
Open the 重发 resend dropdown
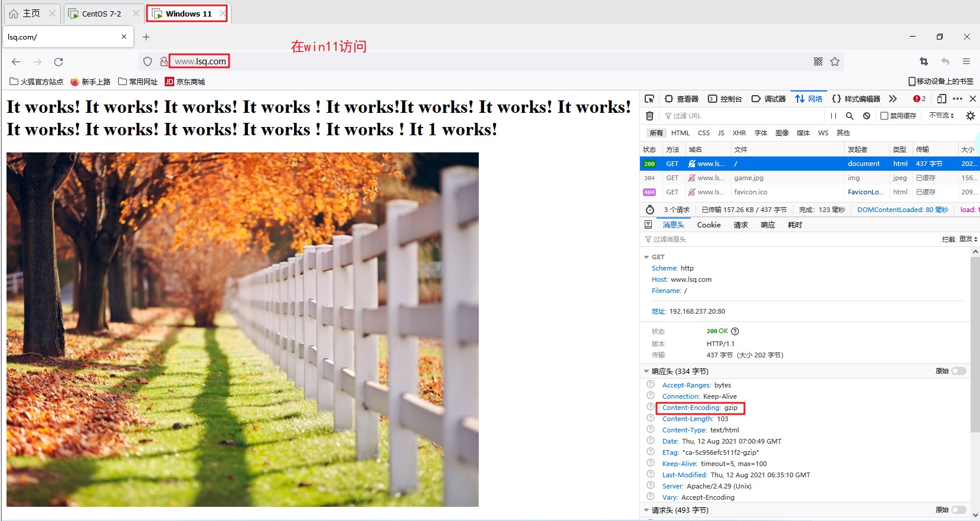click(968, 239)
